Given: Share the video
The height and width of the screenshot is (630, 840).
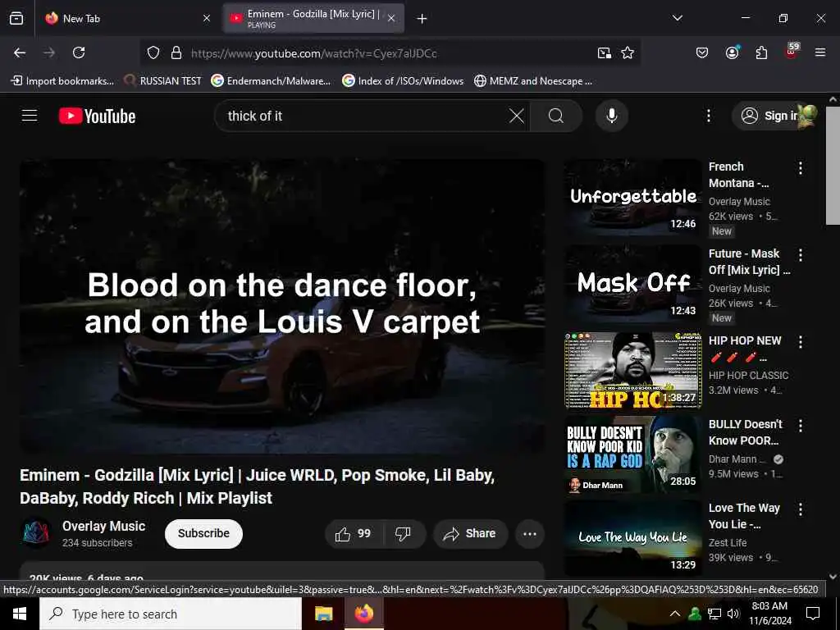Looking at the screenshot, I should pos(470,533).
